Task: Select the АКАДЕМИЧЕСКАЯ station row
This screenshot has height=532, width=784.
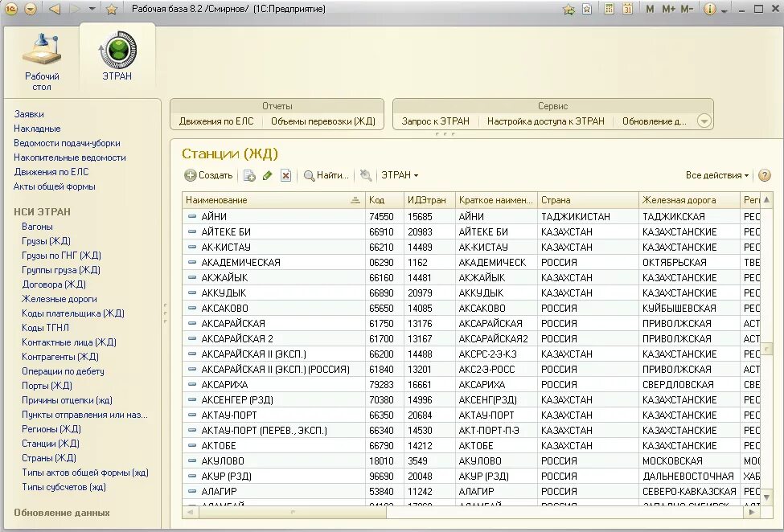Action: pyautogui.click(x=470, y=263)
